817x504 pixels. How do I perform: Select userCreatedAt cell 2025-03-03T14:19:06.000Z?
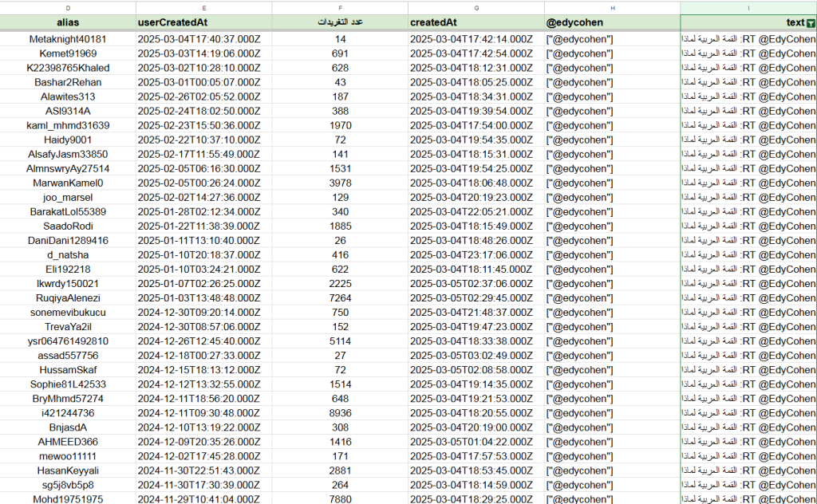[203, 53]
